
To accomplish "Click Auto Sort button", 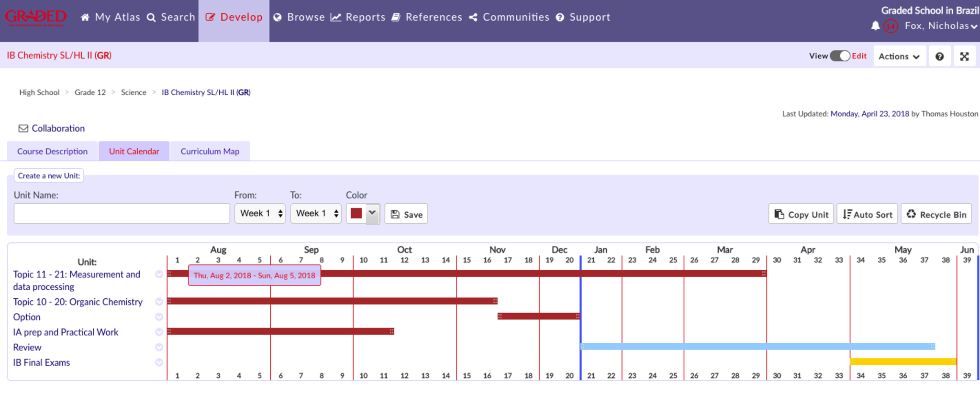I will point(868,214).
